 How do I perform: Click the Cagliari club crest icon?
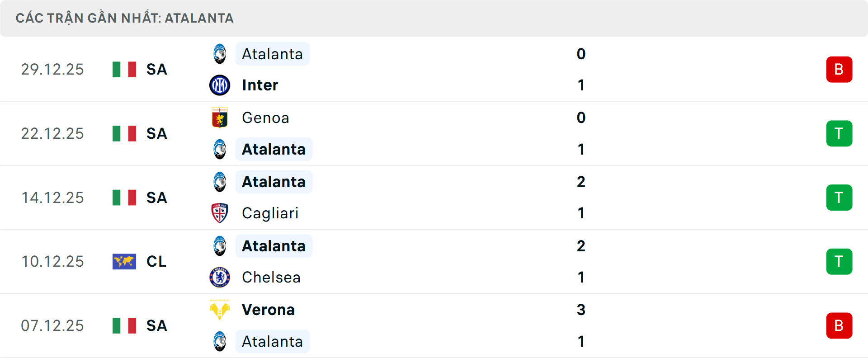[220, 213]
